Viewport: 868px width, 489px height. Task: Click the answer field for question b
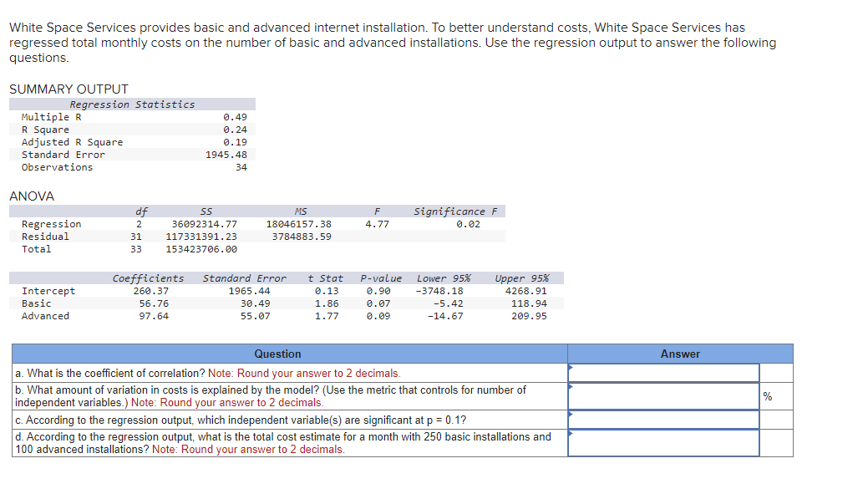[x=663, y=396]
